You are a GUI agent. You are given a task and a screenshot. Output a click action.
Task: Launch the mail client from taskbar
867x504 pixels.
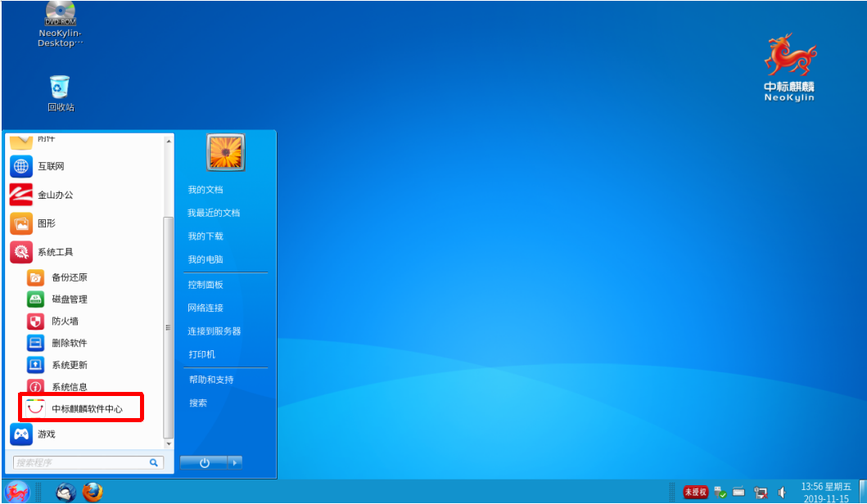(65, 492)
